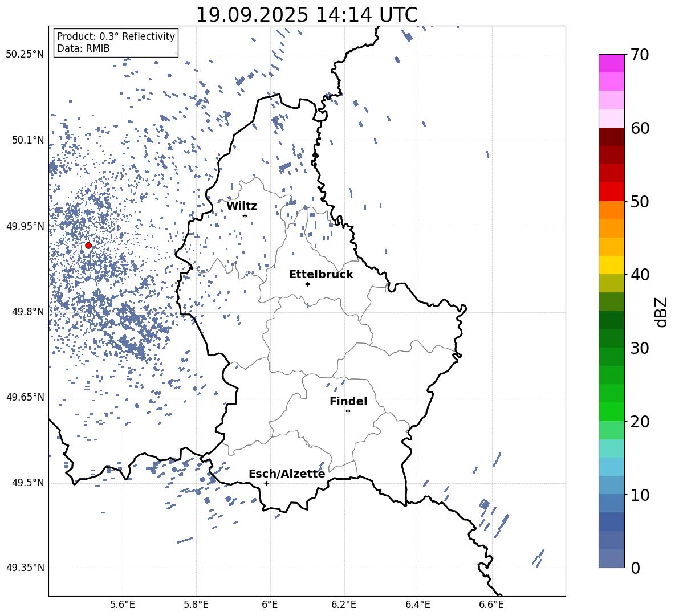
Task: Pick the bright green colorbar segment above 20
Action: pos(612,411)
